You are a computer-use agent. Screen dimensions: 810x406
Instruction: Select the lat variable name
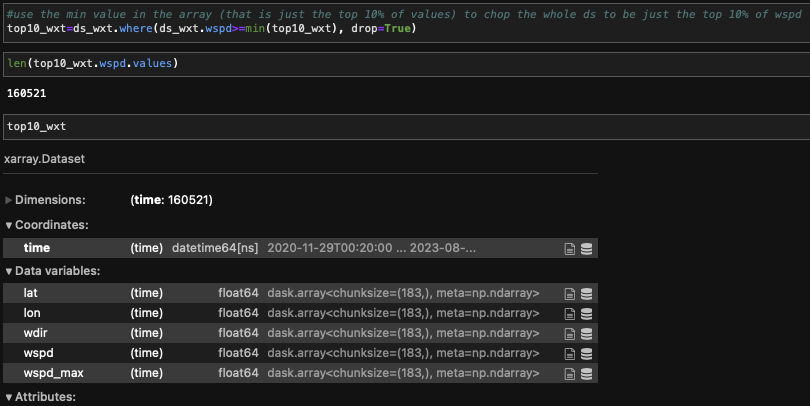click(x=30, y=293)
